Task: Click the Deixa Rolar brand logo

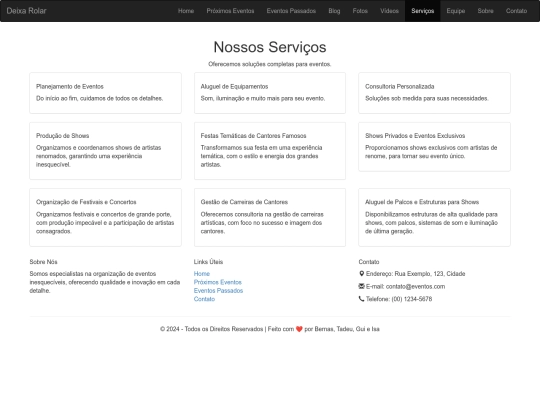Action: point(26,11)
